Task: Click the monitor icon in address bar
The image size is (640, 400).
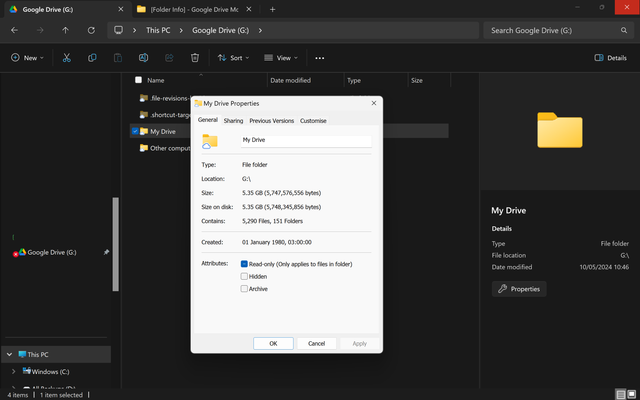Action: pyautogui.click(x=118, y=30)
